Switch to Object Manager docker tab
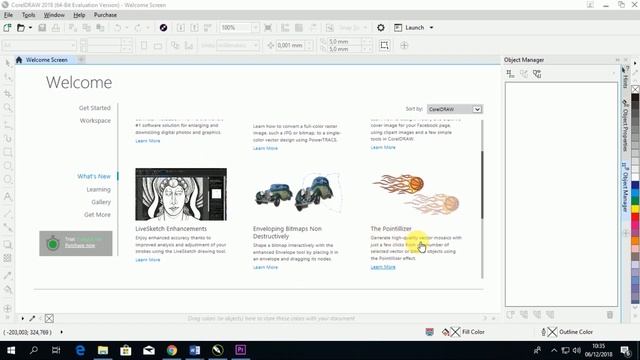Image resolution: width=640 pixels, height=360 pixels. coord(625,187)
